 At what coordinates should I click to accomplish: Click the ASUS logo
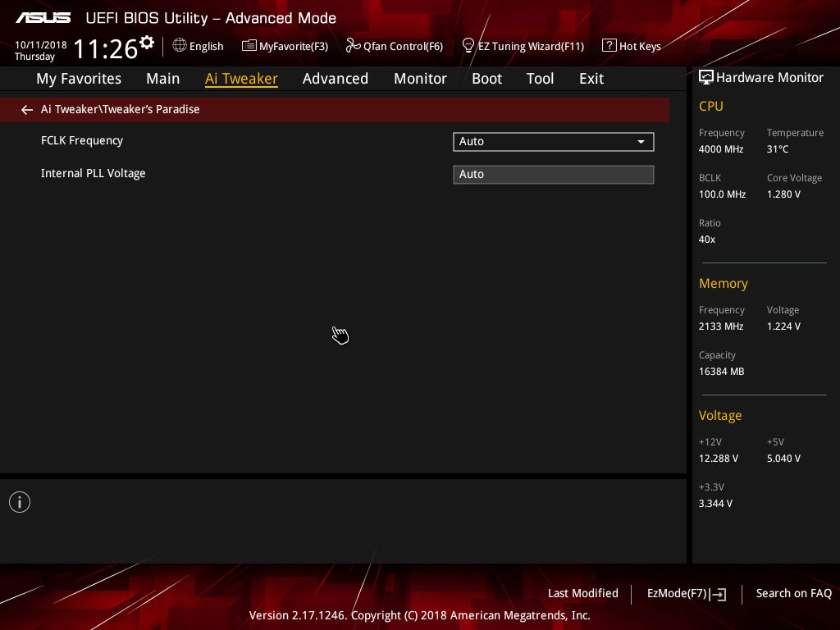coord(43,18)
